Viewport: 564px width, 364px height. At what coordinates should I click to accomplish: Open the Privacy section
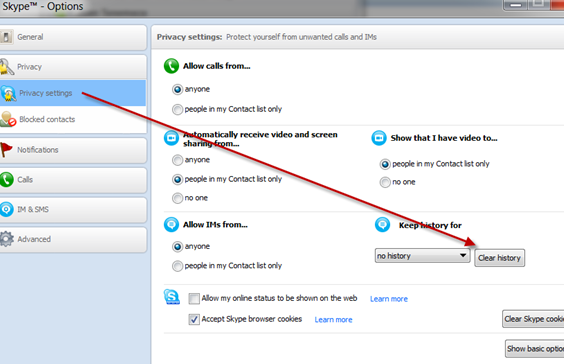click(x=73, y=67)
